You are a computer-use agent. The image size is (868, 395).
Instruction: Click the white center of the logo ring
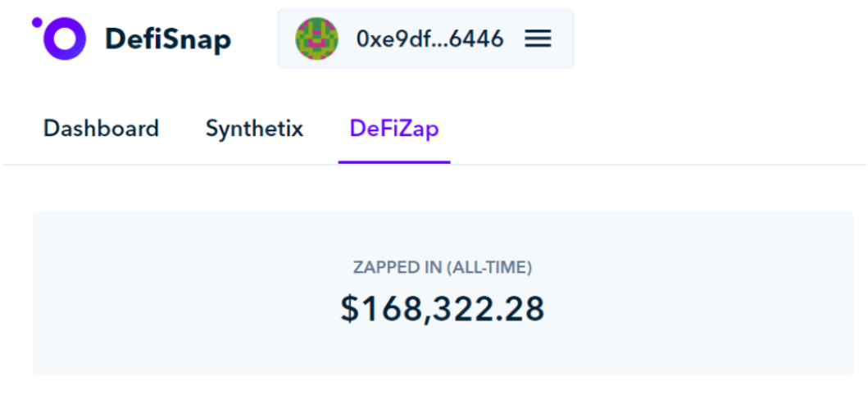click(64, 39)
